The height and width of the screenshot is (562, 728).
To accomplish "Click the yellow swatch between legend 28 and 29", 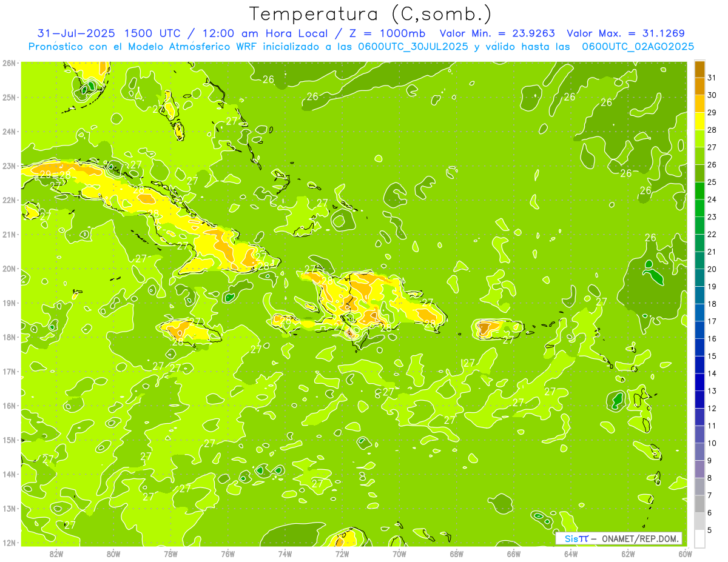I will pyautogui.click(x=699, y=121).
